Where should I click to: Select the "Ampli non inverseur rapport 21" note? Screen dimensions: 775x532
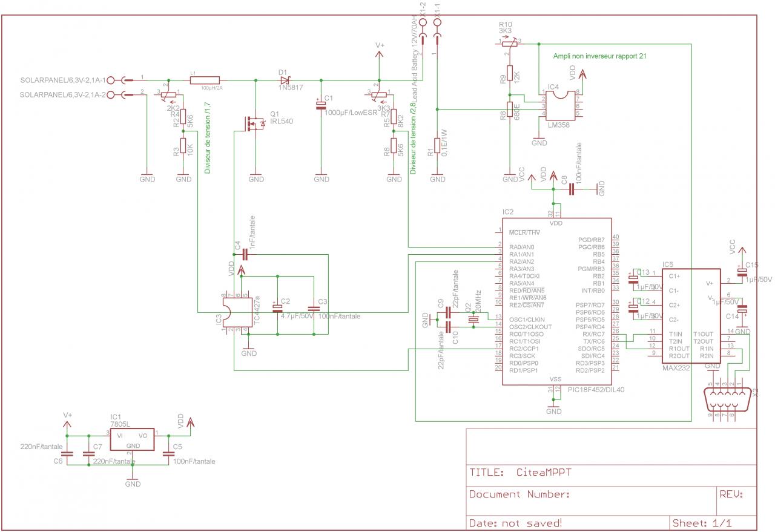point(600,56)
